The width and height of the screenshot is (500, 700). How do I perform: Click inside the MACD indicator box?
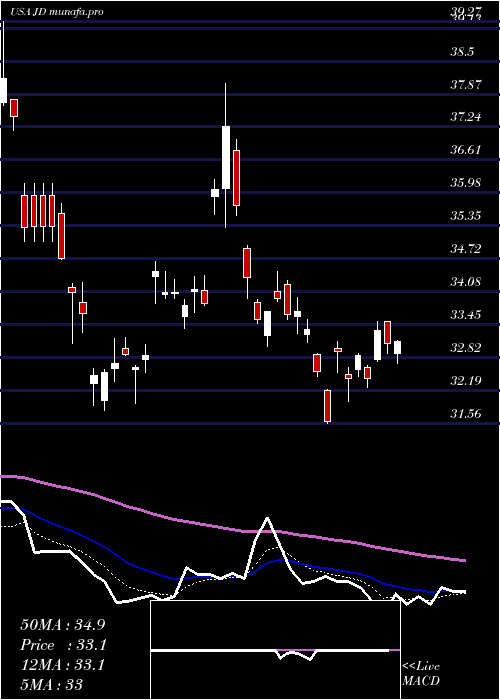pos(275,650)
